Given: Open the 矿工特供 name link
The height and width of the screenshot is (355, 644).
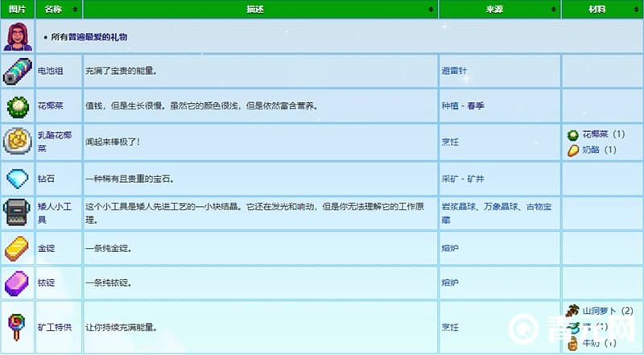Looking at the screenshot, I should (x=55, y=328).
